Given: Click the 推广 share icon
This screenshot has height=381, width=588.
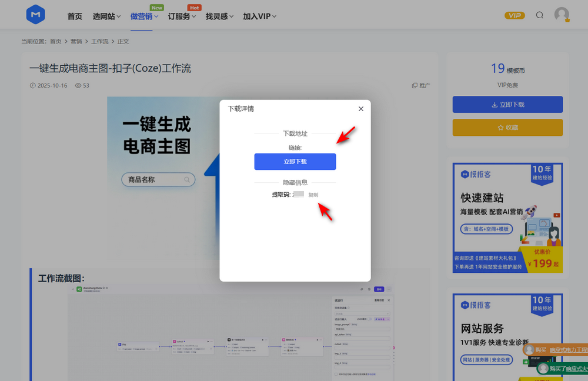Looking at the screenshot, I should [x=415, y=86].
